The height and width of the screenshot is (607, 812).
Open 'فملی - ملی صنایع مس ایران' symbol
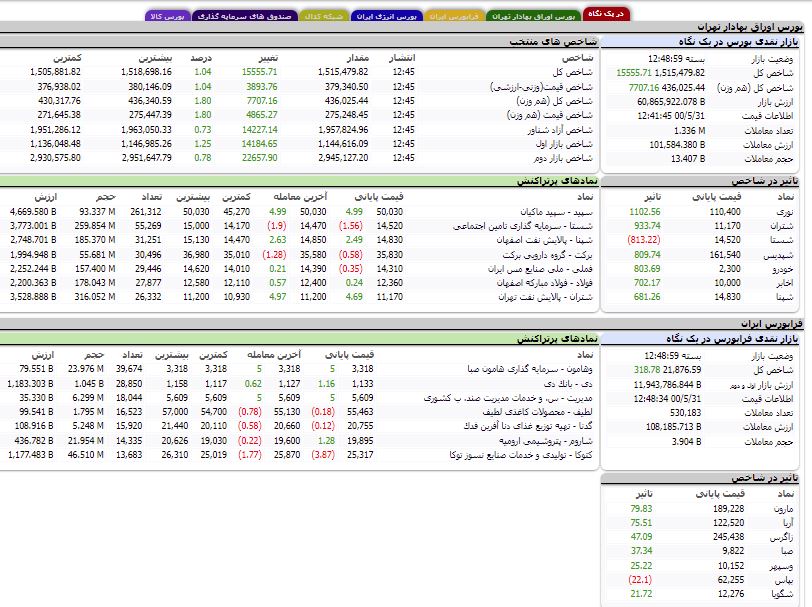pyautogui.click(x=540, y=269)
